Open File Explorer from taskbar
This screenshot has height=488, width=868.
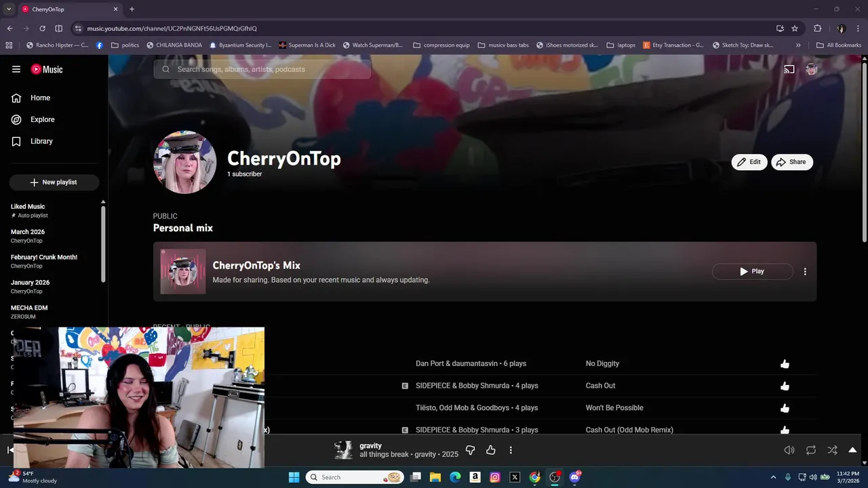[x=435, y=477]
